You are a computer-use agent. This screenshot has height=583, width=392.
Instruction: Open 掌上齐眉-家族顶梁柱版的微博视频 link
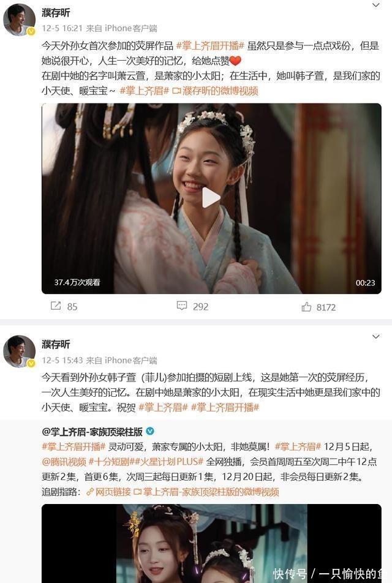206,492
